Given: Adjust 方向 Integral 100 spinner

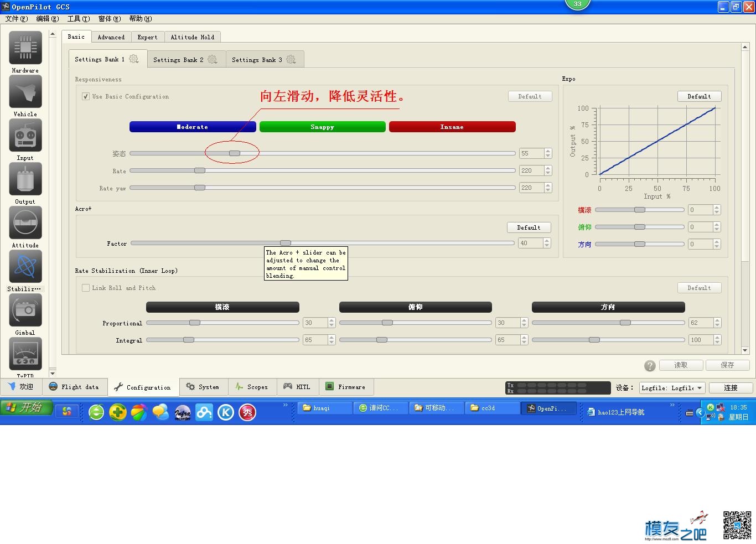Looking at the screenshot, I should pyautogui.click(x=717, y=340).
